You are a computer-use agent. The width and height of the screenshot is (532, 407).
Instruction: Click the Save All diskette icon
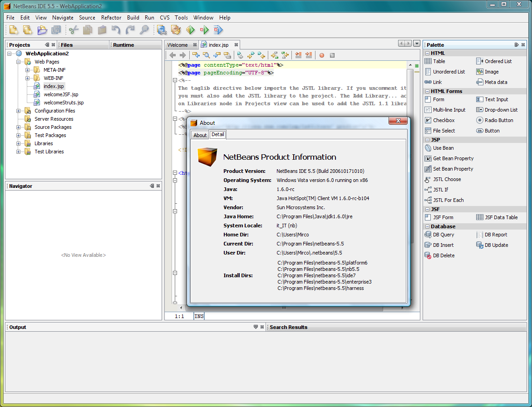click(56, 30)
